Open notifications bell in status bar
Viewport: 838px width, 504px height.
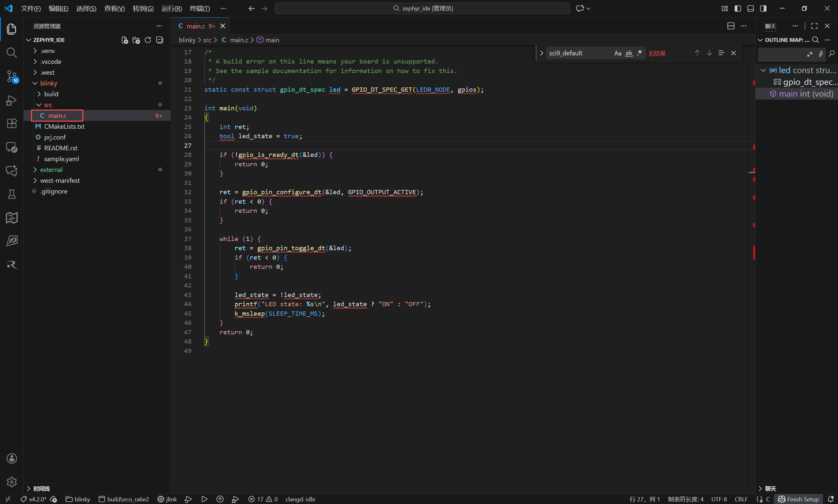(830, 499)
